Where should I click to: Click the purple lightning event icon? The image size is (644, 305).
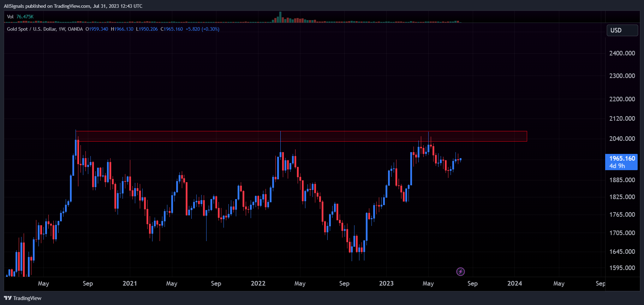(x=460, y=271)
